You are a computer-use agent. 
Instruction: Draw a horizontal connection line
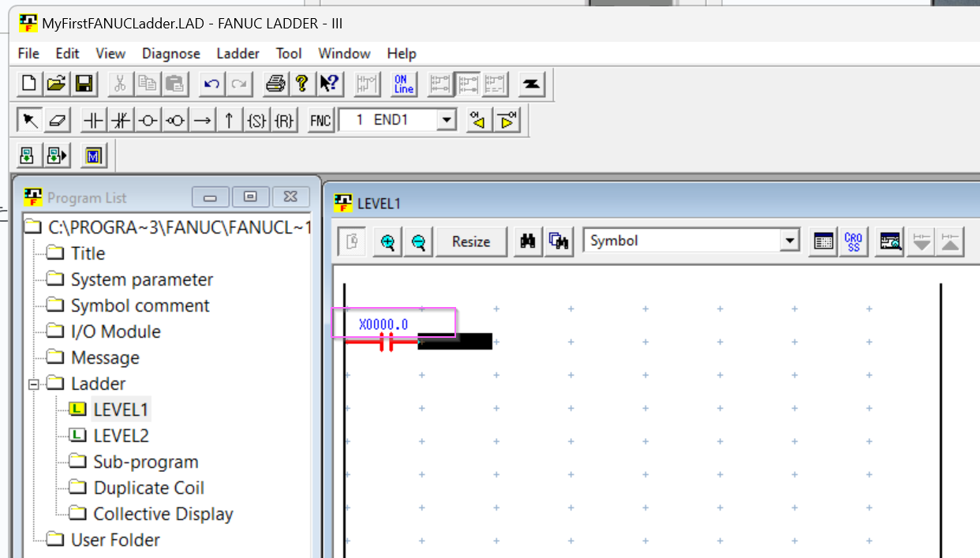point(202,121)
